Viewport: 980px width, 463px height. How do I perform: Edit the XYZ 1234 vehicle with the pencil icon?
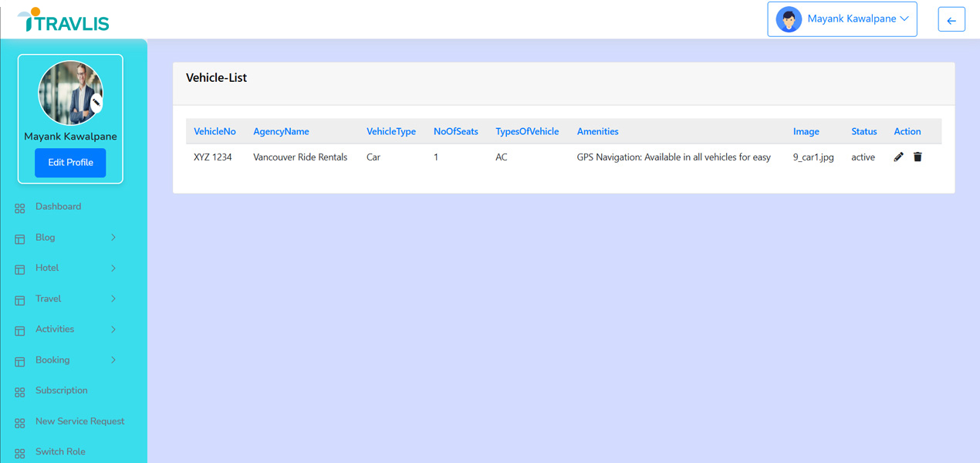pos(897,157)
